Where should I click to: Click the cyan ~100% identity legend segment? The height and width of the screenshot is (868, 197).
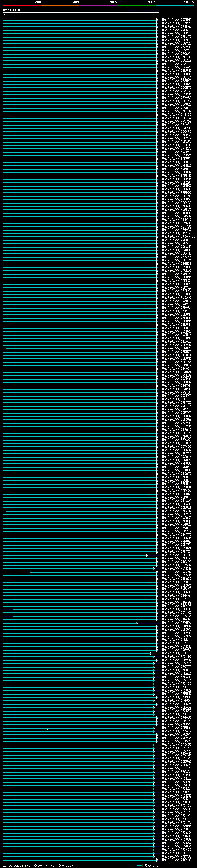pos(175,6)
